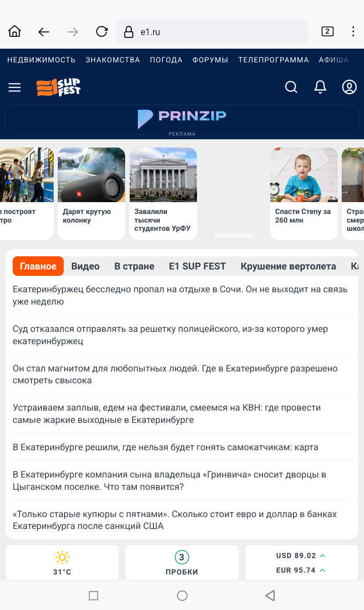The image size is (364, 610).
Task: Tap the PRINZIP advertisement banner
Action: [182, 119]
